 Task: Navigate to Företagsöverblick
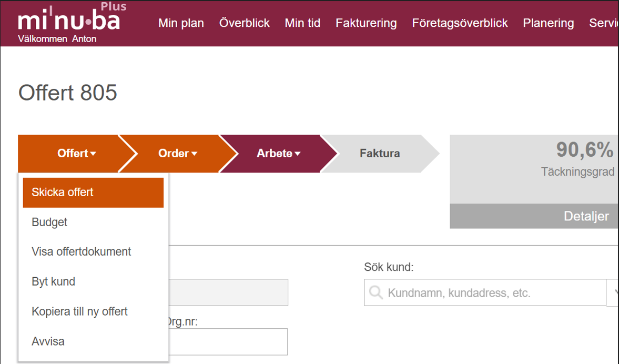tap(460, 23)
